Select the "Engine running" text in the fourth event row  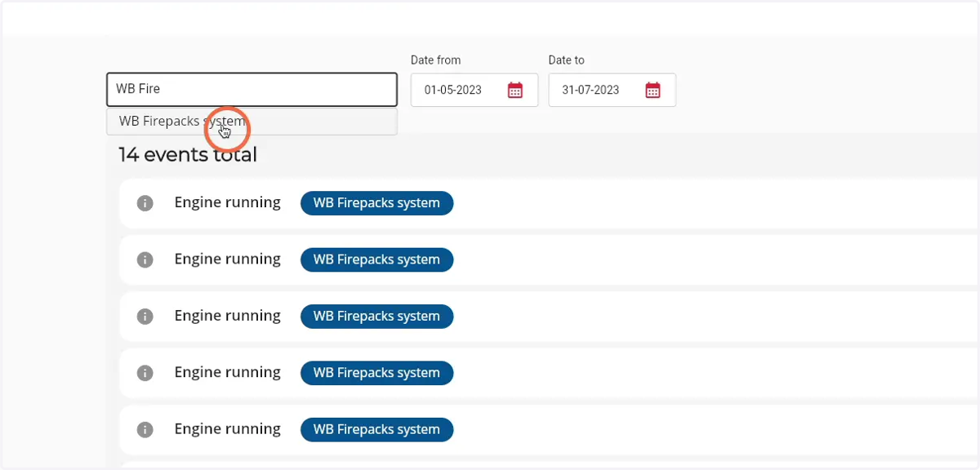pyautogui.click(x=227, y=373)
